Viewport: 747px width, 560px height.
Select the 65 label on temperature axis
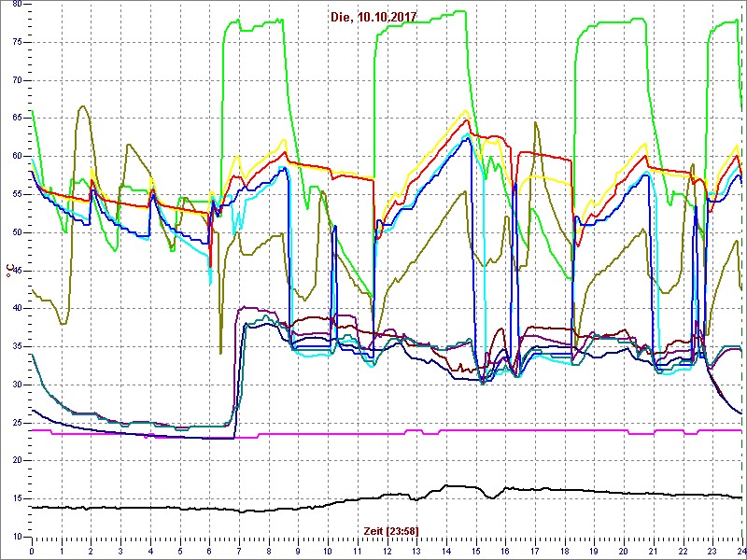[17, 119]
